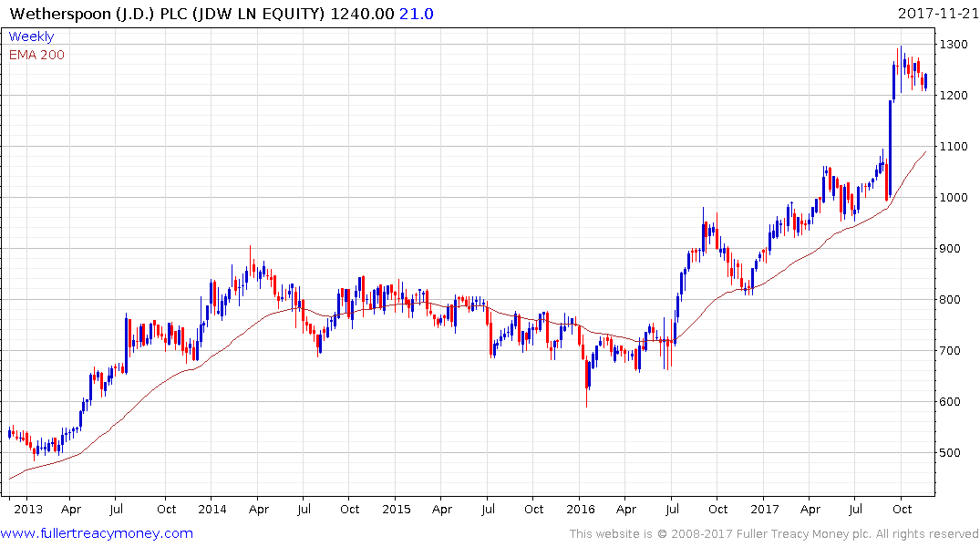Open the www.fullertreacymoney.com link
This screenshot has width=980, height=547.
coord(97,533)
